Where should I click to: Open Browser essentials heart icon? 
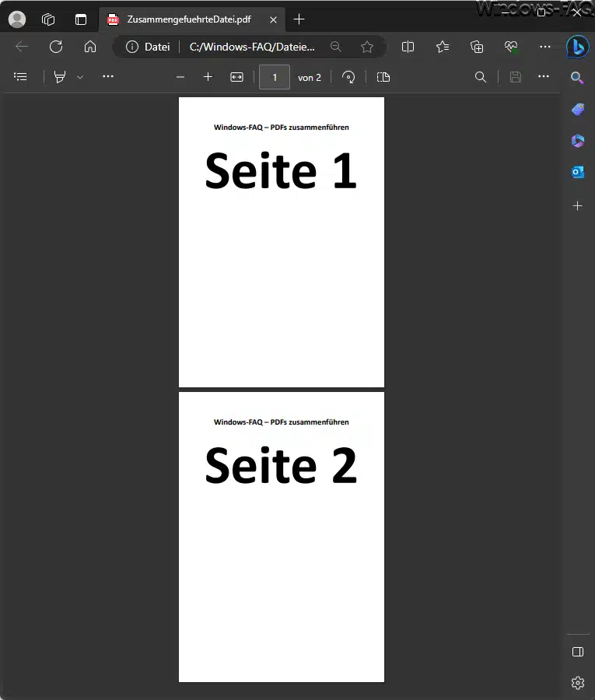coord(511,47)
